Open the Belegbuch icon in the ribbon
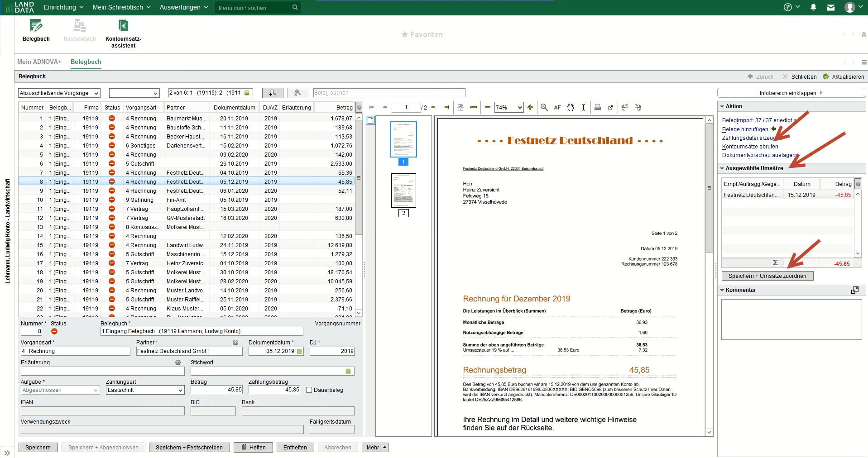Image resolution: width=868 pixels, height=458 pixels. [36, 26]
